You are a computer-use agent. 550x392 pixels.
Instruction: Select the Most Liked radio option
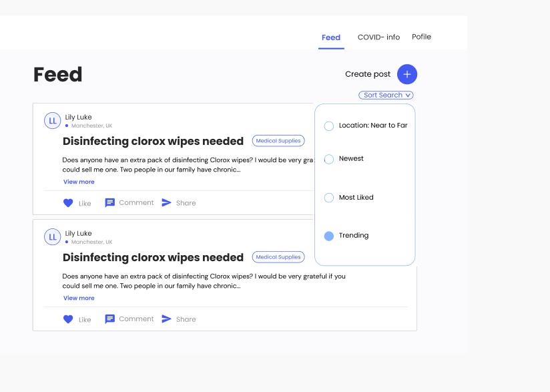[328, 198]
